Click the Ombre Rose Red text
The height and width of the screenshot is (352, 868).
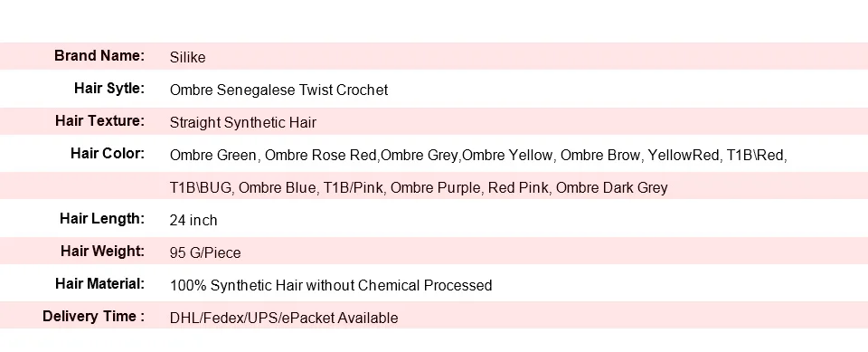tap(321, 156)
